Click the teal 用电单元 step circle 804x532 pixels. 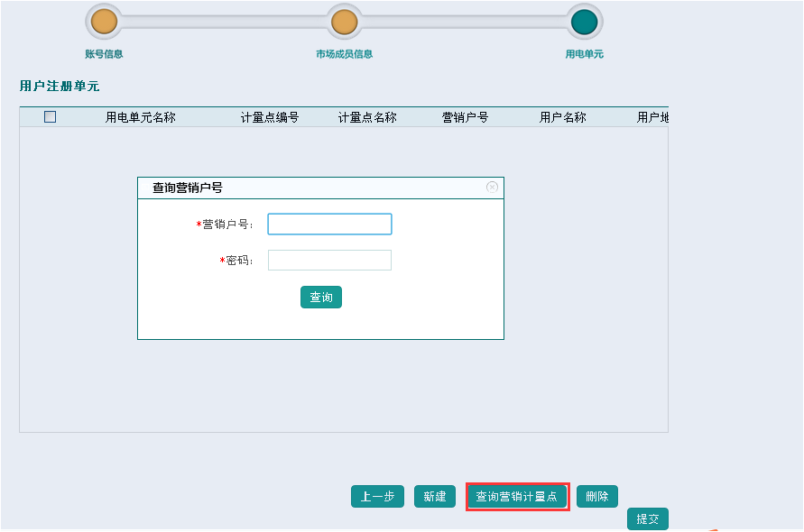pyautogui.click(x=585, y=22)
